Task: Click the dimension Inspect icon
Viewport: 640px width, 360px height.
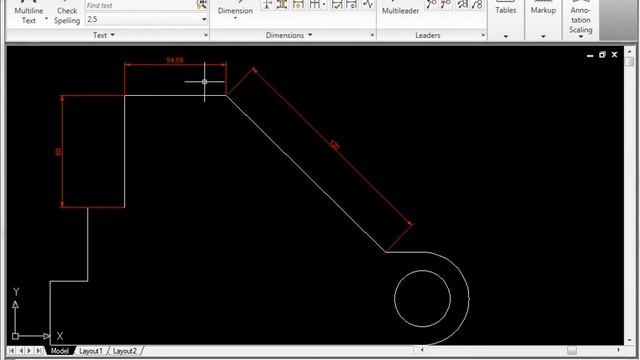Action: tap(299, 4)
